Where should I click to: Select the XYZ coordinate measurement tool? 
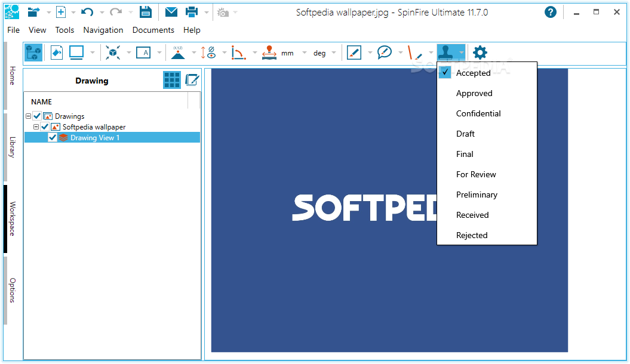(177, 53)
